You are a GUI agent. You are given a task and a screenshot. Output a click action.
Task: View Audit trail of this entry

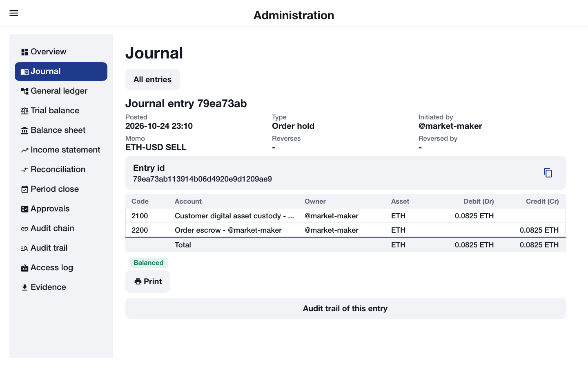coord(345,308)
